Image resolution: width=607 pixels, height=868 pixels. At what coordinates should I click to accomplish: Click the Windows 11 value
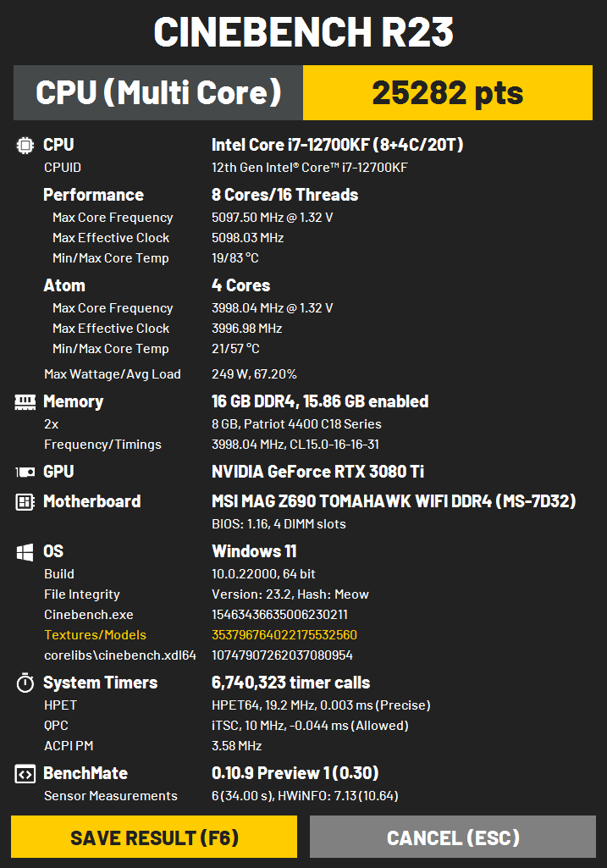254,552
